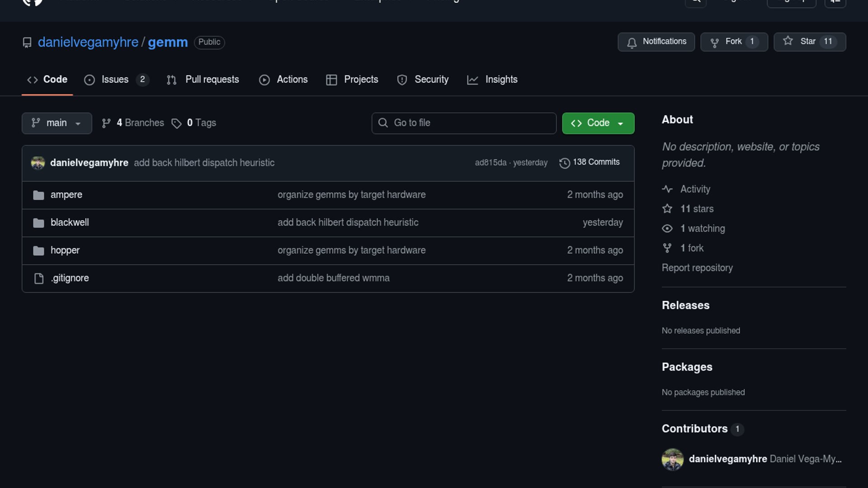Click the Star icon button
The height and width of the screenshot is (488, 868).
point(788,41)
